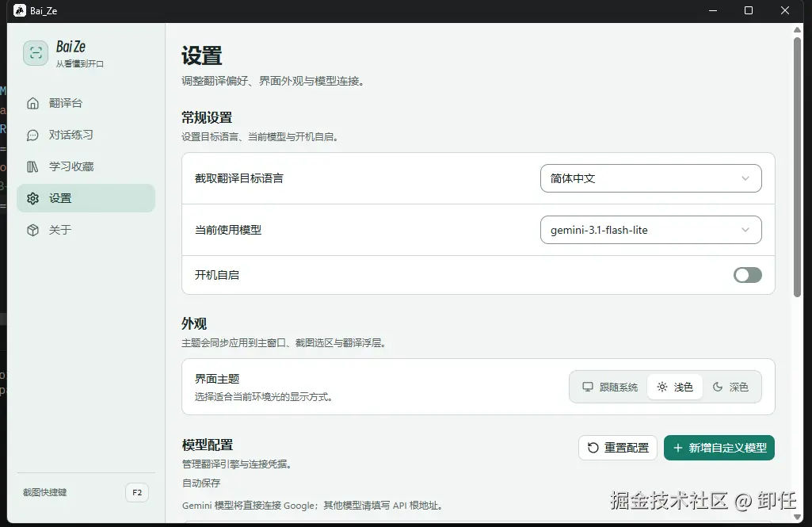
Task: Click the 设置 page title
Action: (202, 56)
